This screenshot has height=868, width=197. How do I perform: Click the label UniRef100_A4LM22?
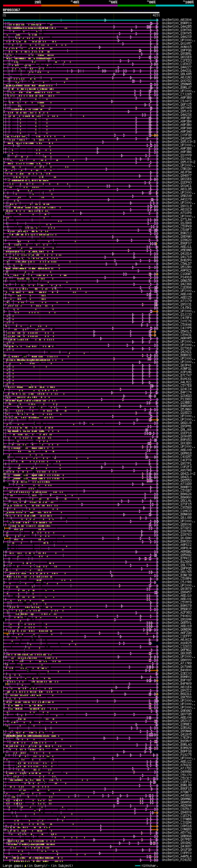point(176,382)
